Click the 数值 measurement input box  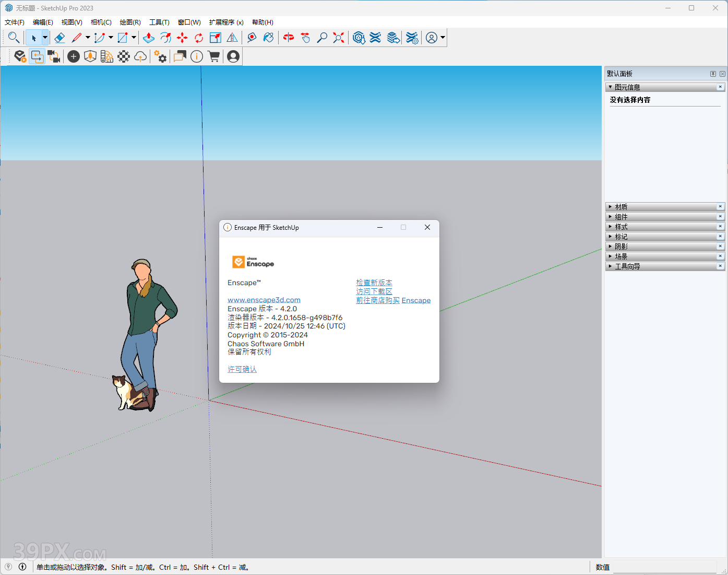click(665, 567)
